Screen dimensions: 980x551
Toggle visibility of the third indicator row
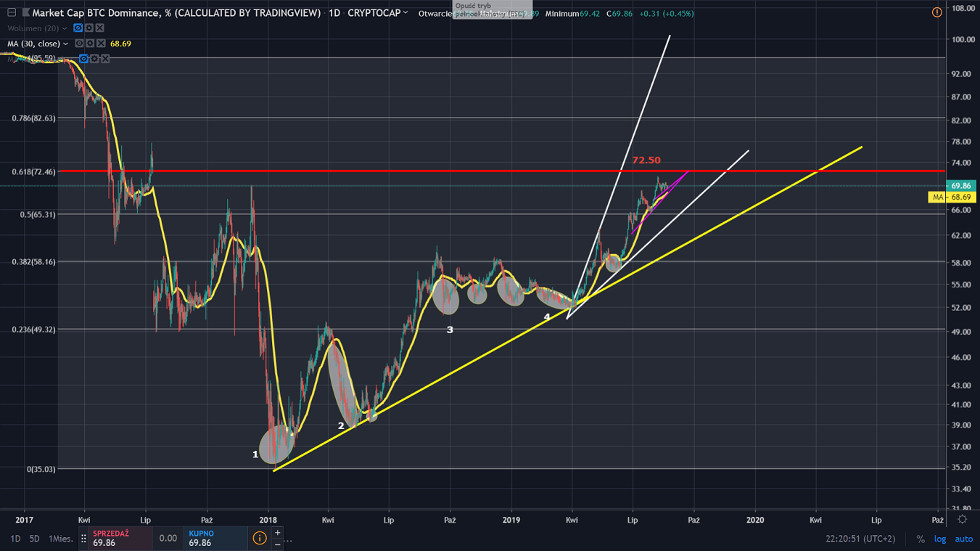84,58
